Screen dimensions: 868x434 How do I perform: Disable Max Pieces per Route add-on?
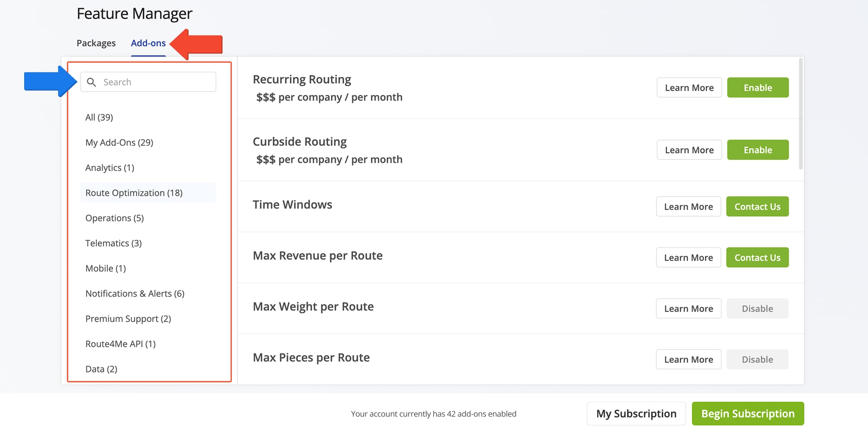tap(757, 359)
